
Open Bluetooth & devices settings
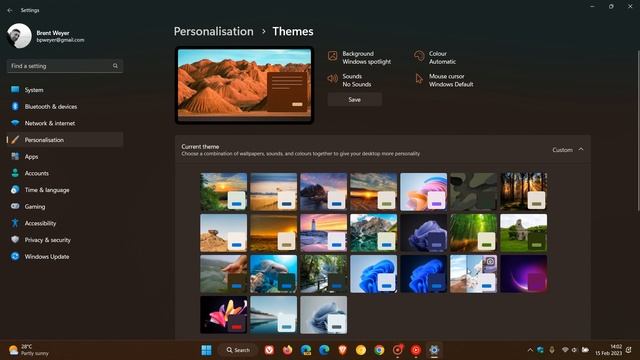click(x=64, y=107)
